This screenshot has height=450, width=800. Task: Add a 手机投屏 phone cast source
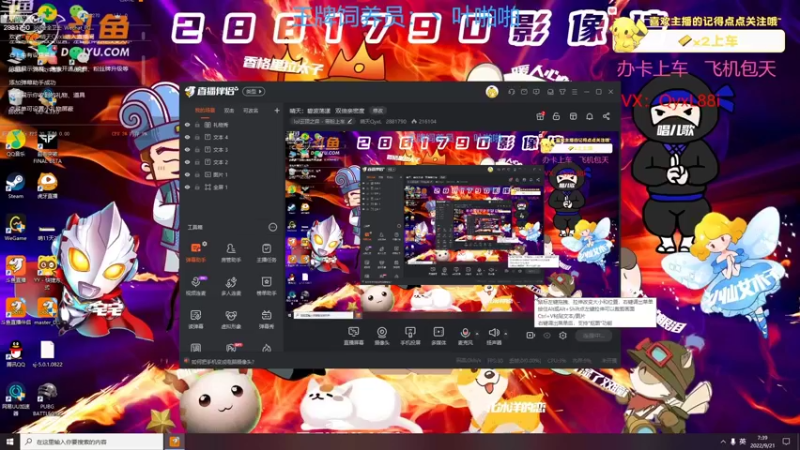pos(410,336)
